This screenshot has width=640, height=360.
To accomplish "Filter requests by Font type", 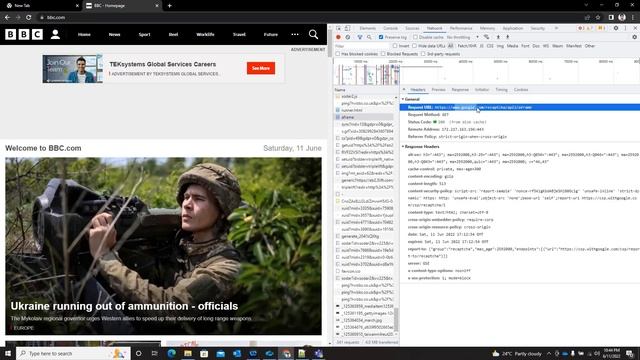I will click(x=525, y=46).
